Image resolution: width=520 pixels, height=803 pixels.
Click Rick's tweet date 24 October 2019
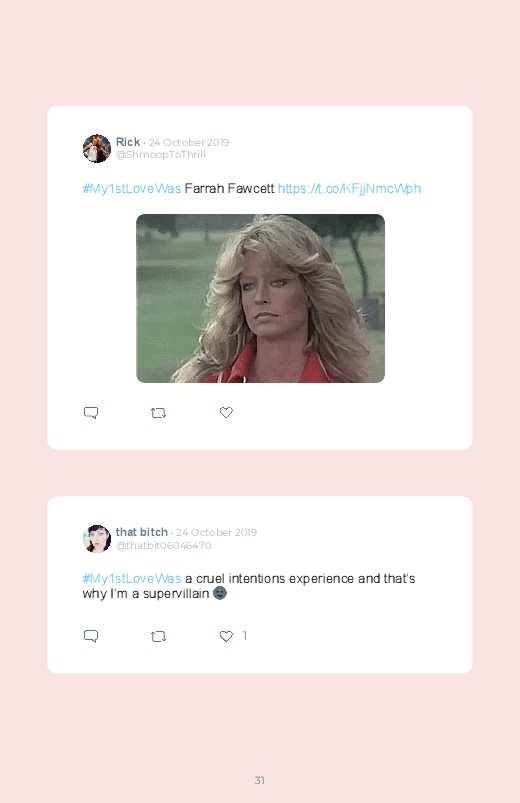(x=189, y=142)
